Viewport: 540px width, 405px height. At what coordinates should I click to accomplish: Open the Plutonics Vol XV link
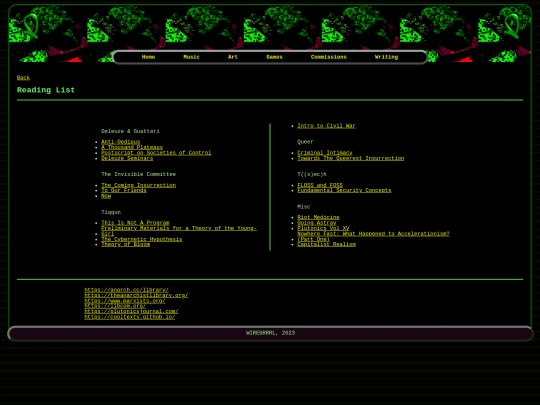(323, 228)
